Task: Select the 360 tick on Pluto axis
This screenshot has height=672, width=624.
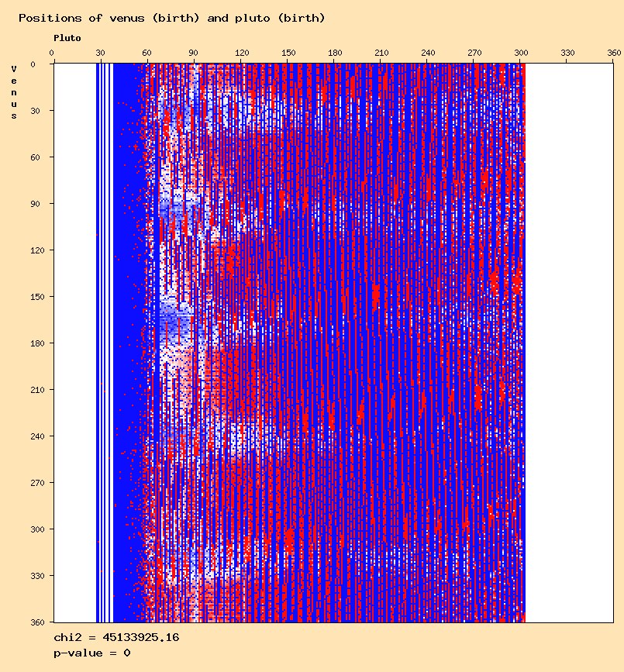Action: [614, 53]
